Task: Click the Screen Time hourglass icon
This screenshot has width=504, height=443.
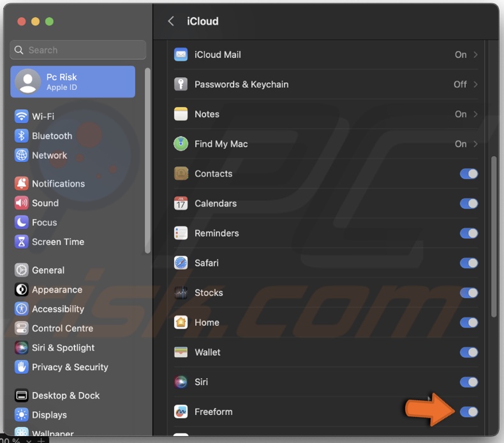Action: (22, 242)
